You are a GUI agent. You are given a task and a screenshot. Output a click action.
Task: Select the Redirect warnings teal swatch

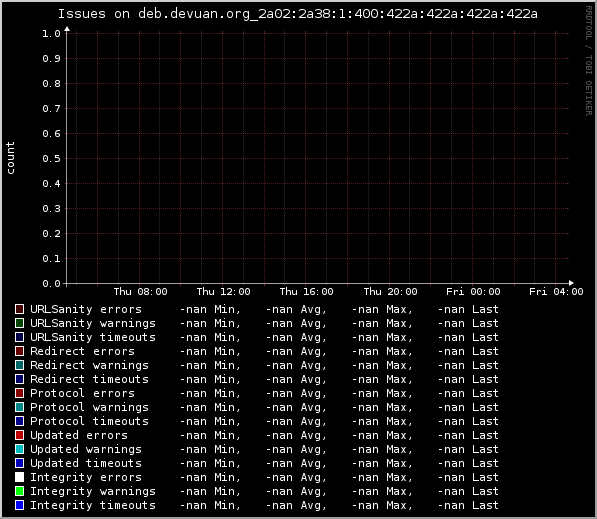tap(19, 365)
